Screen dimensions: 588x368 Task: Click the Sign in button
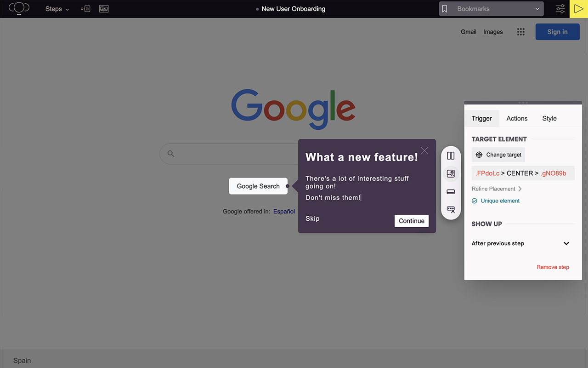click(557, 32)
